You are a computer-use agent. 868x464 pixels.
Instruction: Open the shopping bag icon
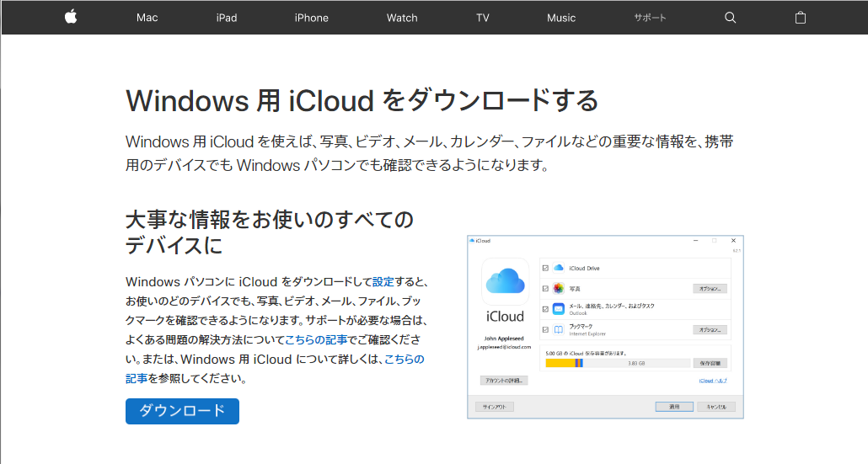click(801, 18)
